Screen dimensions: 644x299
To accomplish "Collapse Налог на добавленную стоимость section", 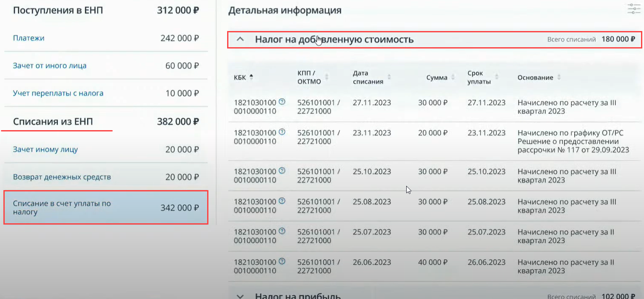I will [240, 40].
